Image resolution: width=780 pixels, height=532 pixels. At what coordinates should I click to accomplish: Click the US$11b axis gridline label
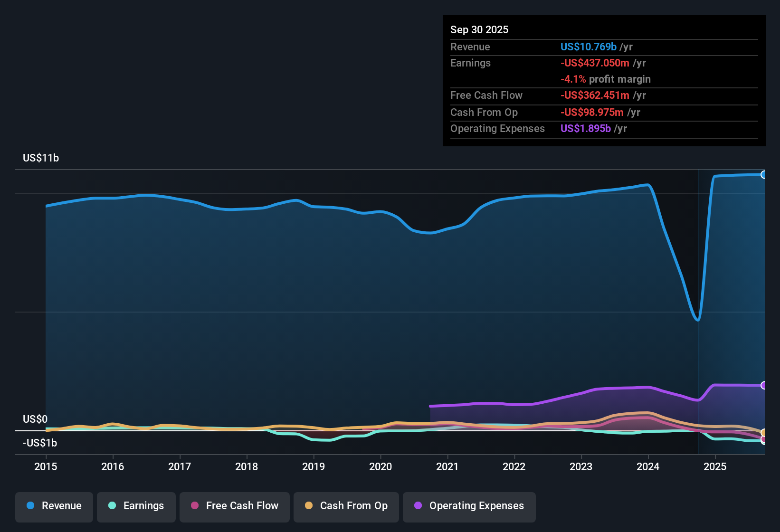[41, 158]
